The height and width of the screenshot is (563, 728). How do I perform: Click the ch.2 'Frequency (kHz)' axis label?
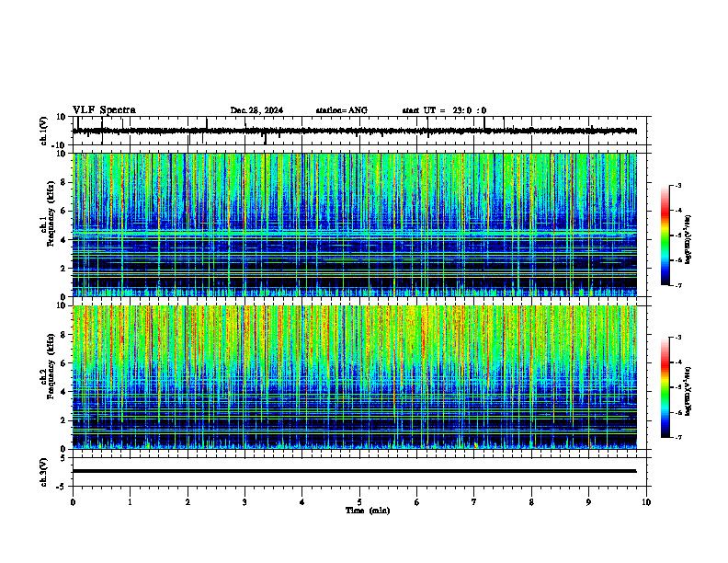[x=51, y=366]
